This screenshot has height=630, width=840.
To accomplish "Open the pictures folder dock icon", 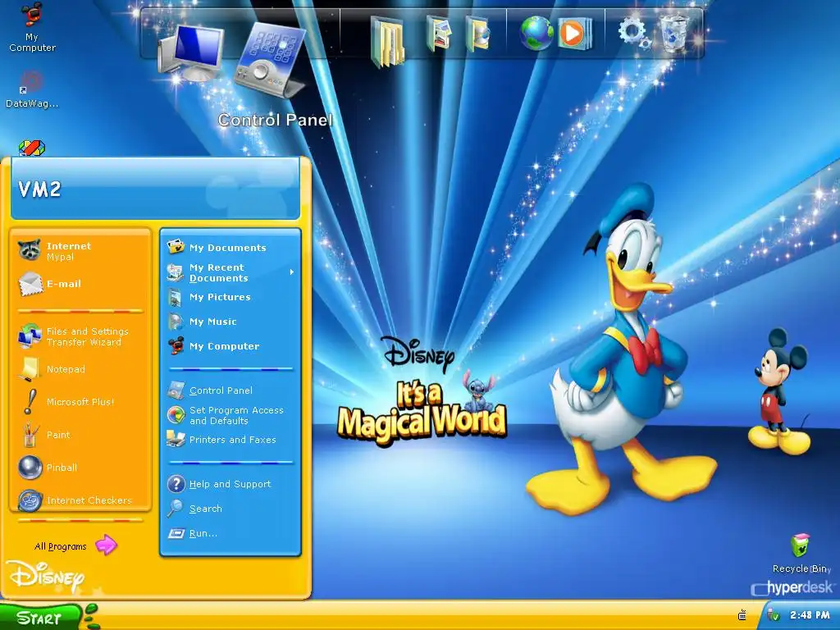I will [439, 33].
